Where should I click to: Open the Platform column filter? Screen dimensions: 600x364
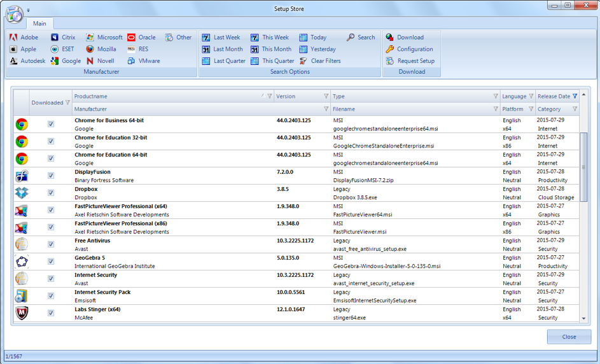point(531,109)
